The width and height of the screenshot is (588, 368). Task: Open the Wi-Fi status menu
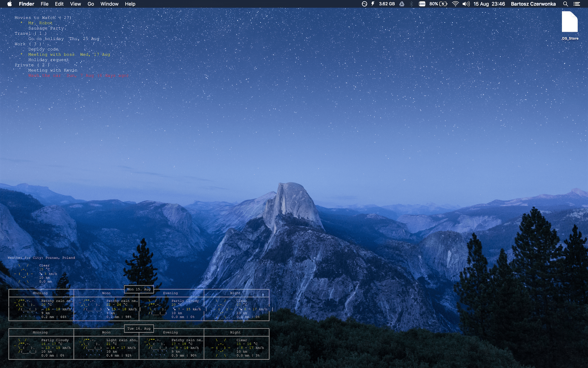pyautogui.click(x=455, y=4)
